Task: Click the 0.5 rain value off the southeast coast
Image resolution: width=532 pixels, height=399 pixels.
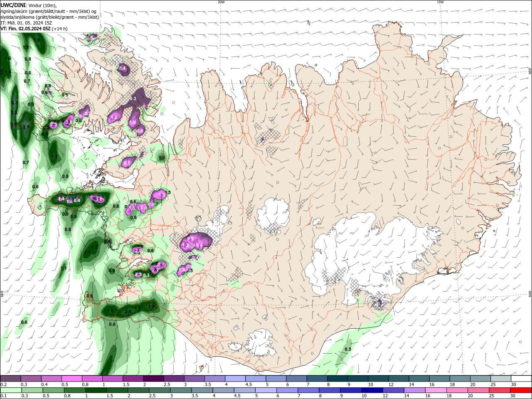Action: [x=348, y=349]
